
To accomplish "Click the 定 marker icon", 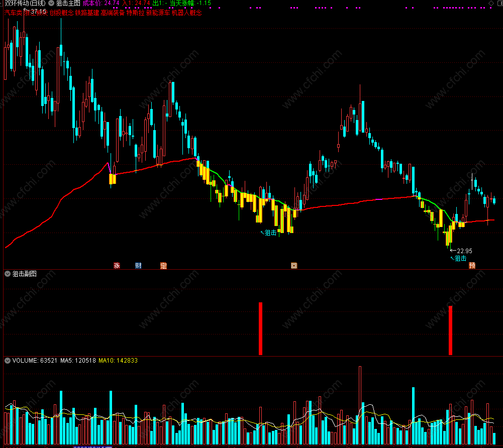I will click(x=164, y=265).
